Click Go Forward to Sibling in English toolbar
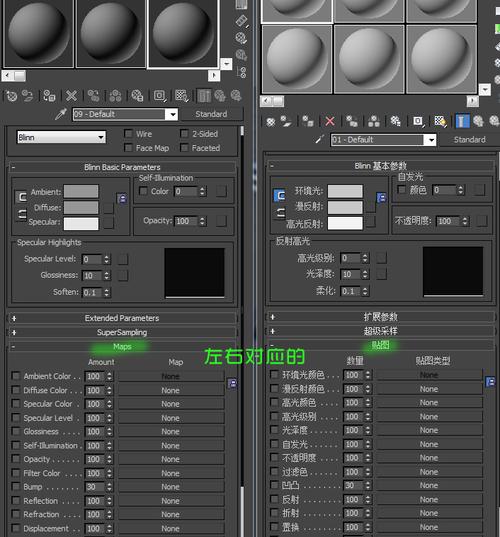The width and height of the screenshot is (500, 537). 236,96
